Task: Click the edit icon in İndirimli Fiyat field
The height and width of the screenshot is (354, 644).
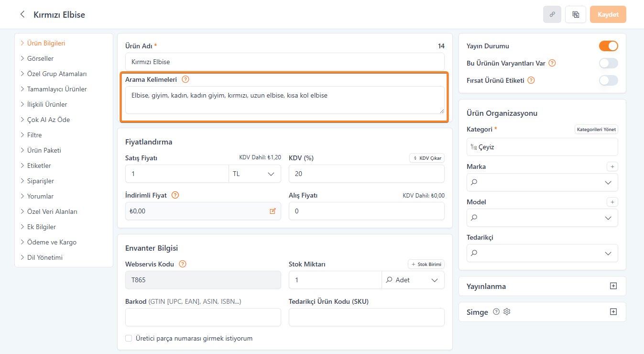Action: (x=273, y=211)
